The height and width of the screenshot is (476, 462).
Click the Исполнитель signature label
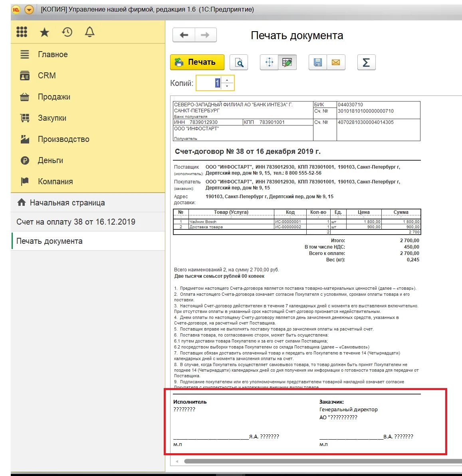click(x=190, y=402)
